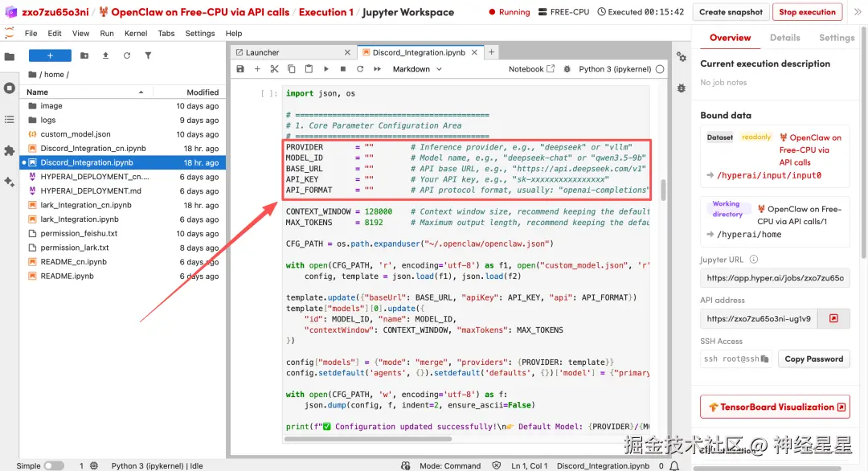Restart kernel and run all cells icon
Image resolution: width=868 pixels, height=471 pixels.
(377, 69)
